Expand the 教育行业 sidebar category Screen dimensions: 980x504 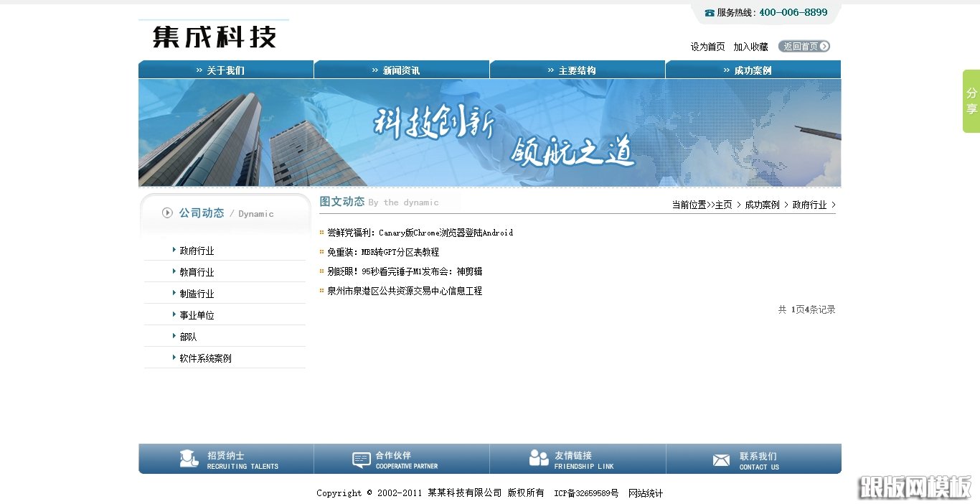pyautogui.click(x=197, y=271)
